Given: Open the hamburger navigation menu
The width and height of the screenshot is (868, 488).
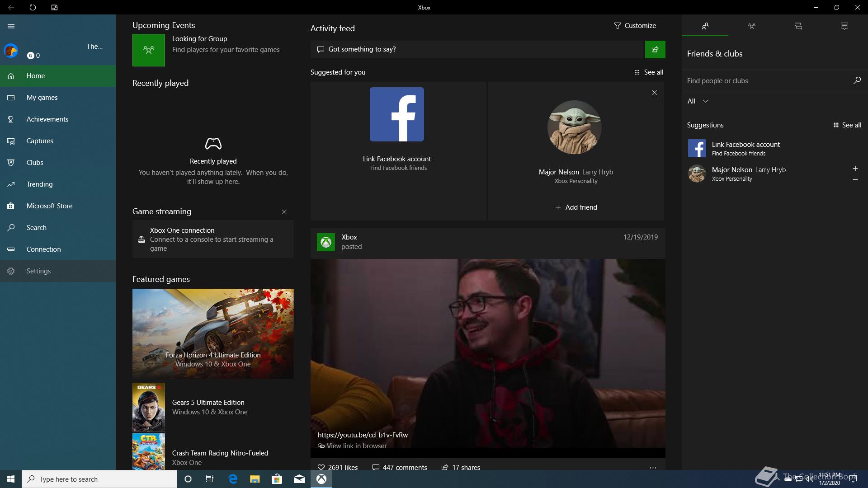Looking at the screenshot, I should (x=11, y=26).
